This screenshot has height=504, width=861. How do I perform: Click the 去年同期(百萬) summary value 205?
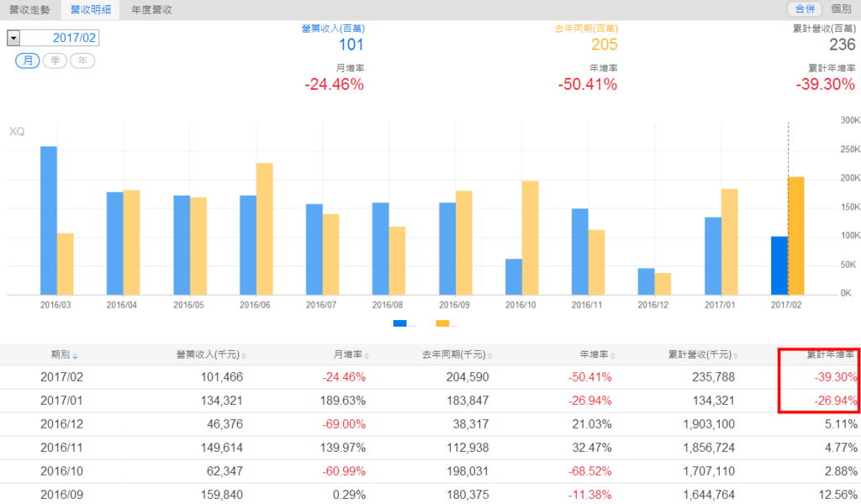[x=604, y=45]
